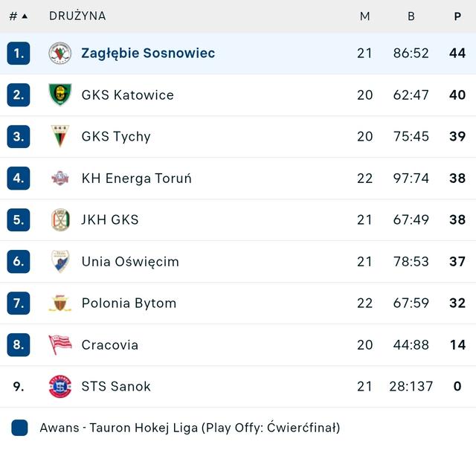Sort table by the # rank column
The image size is (476, 450).
click(18, 16)
